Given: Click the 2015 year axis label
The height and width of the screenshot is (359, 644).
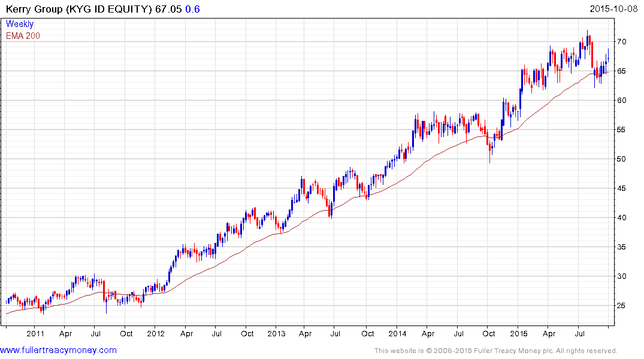Looking at the screenshot, I should [x=518, y=333].
